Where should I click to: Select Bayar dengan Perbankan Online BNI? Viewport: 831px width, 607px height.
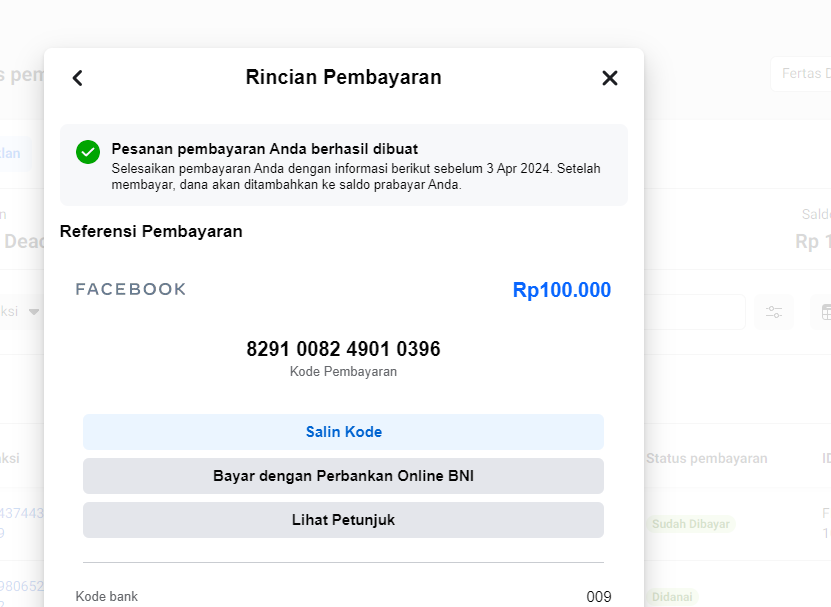[343, 476]
